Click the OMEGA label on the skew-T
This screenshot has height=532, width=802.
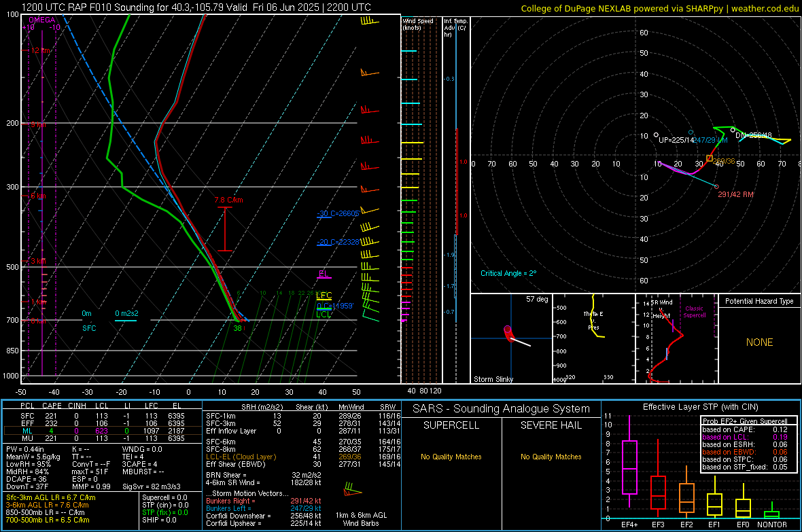point(41,20)
